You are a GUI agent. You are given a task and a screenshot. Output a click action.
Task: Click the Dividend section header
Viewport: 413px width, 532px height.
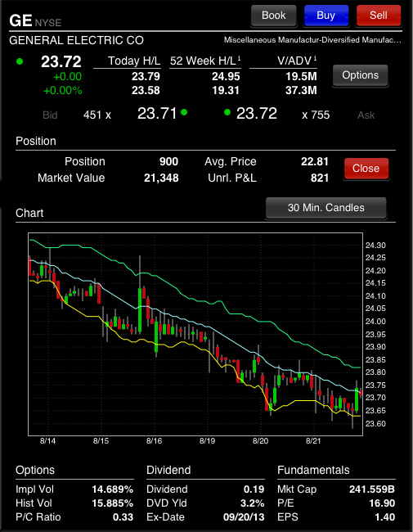click(x=168, y=471)
